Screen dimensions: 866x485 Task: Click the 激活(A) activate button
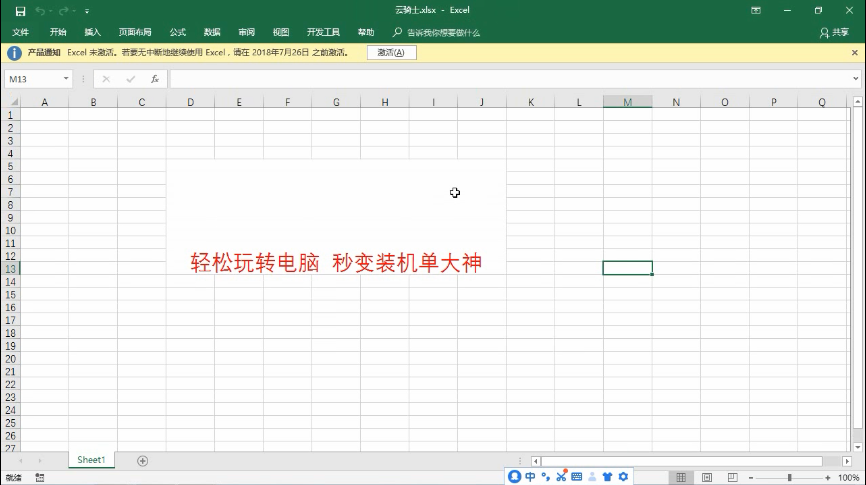point(392,52)
